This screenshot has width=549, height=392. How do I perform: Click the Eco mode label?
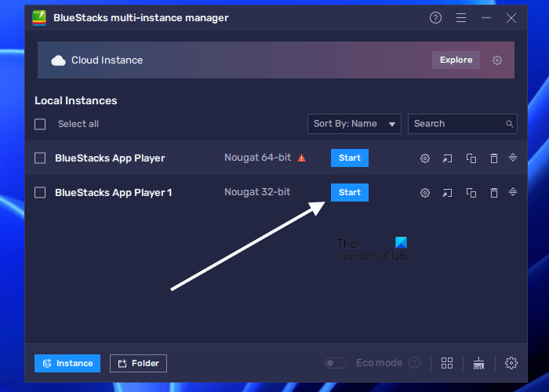(379, 363)
